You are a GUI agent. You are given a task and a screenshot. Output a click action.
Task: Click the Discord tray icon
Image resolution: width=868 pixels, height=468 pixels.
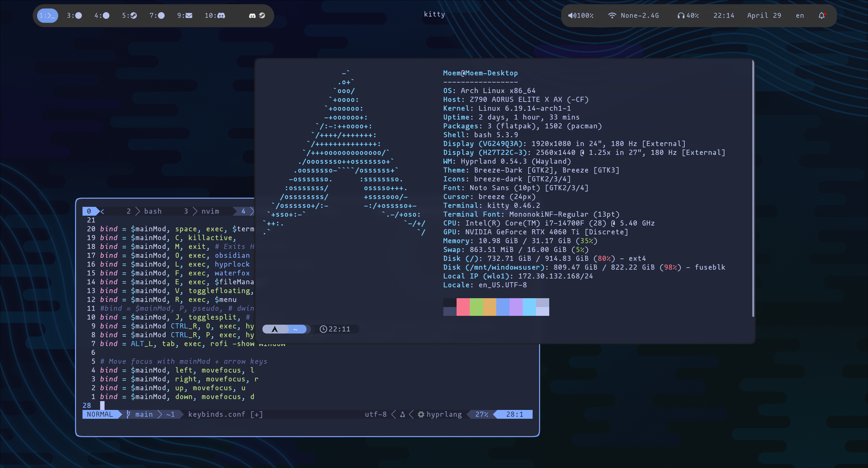point(252,16)
